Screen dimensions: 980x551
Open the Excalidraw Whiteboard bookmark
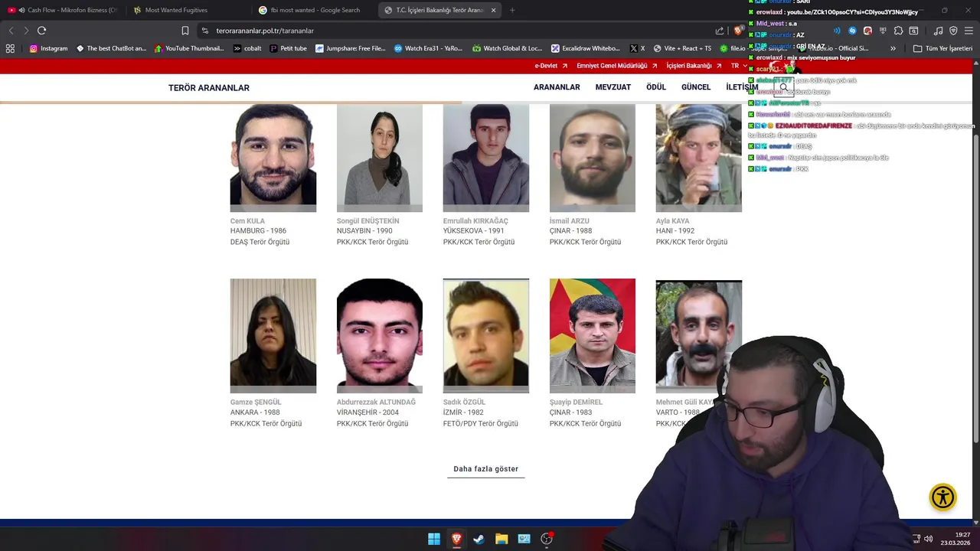[586, 48]
